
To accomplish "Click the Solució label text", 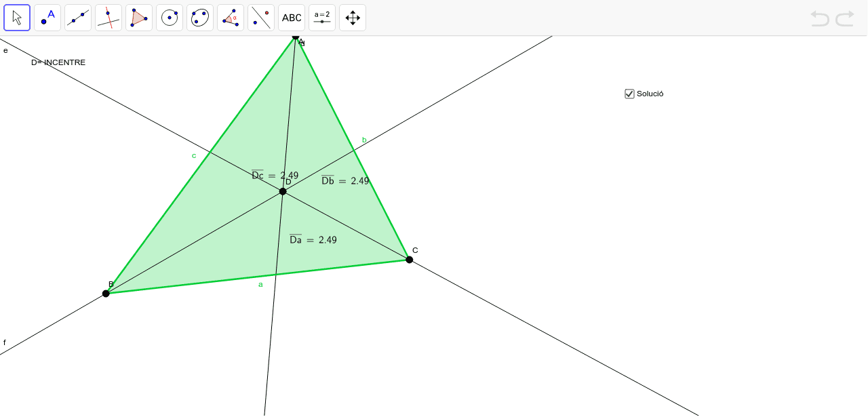I will point(650,94).
